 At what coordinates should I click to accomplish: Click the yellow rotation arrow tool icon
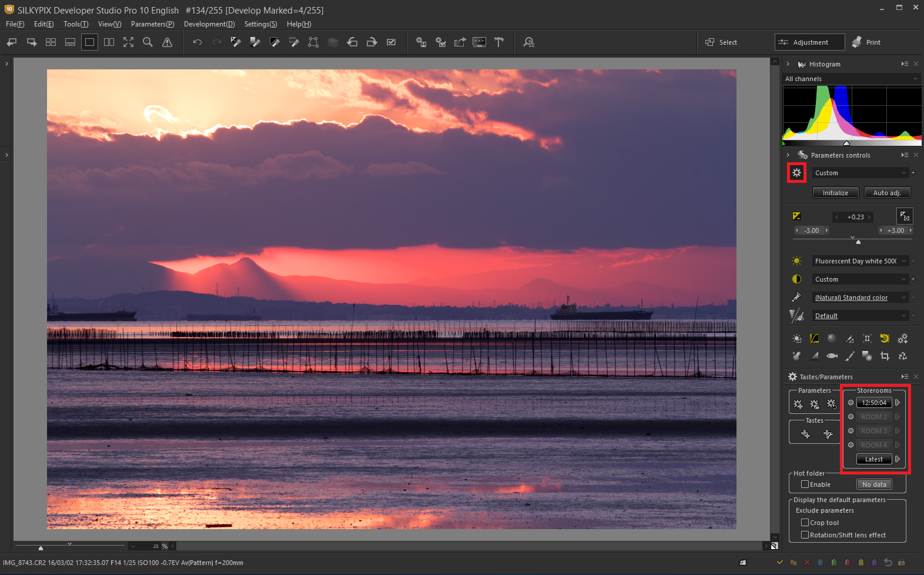tap(885, 338)
